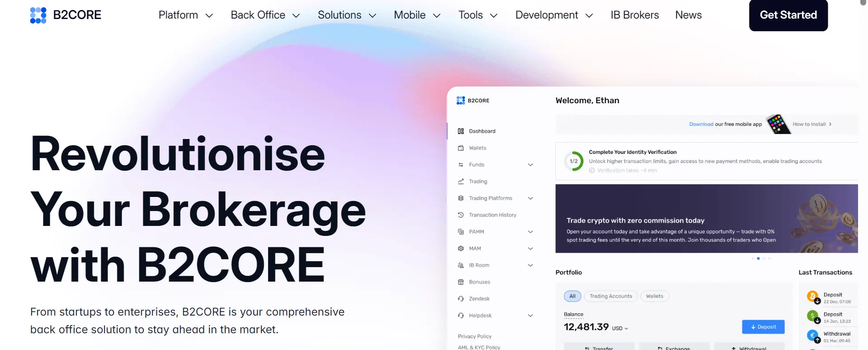This screenshot has height=350, width=868.
Task: Go to the IB Brokers page
Action: click(x=635, y=15)
